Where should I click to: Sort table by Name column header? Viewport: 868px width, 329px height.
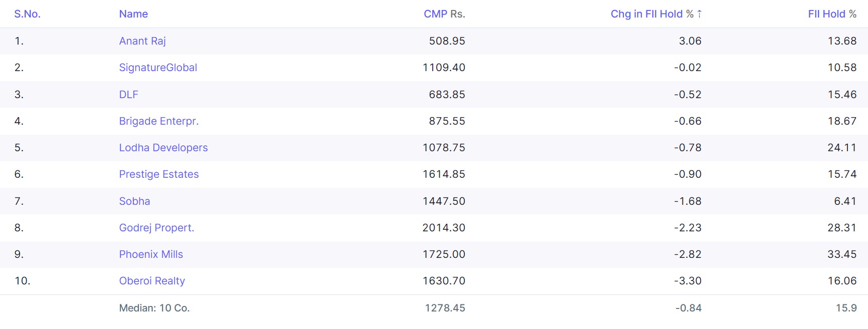pos(133,14)
